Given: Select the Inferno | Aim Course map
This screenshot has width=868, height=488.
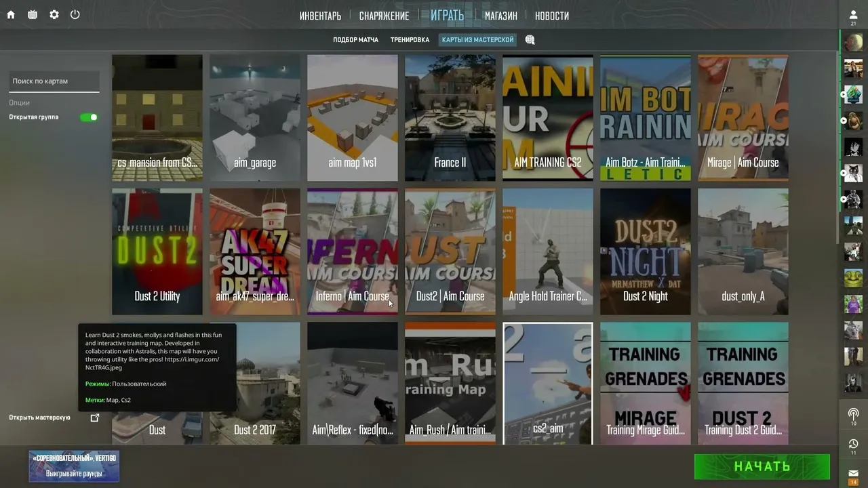Looking at the screenshot, I should pyautogui.click(x=353, y=251).
